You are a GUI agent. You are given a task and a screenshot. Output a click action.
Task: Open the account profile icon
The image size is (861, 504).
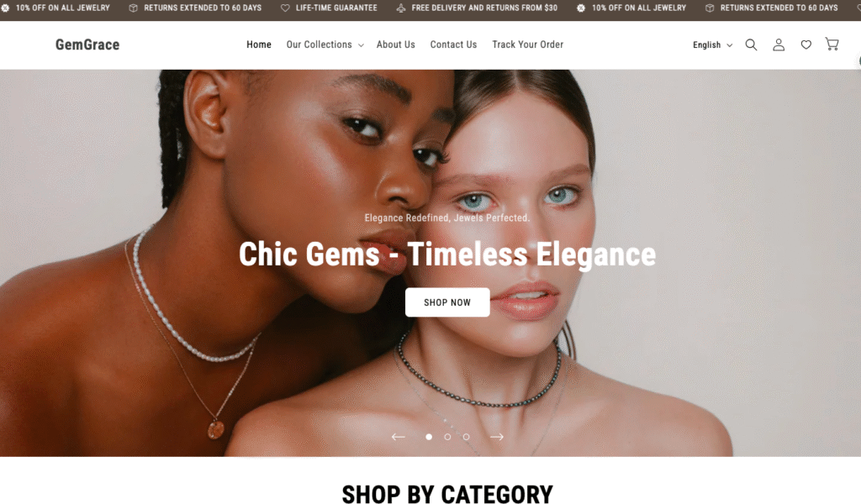click(x=779, y=45)
